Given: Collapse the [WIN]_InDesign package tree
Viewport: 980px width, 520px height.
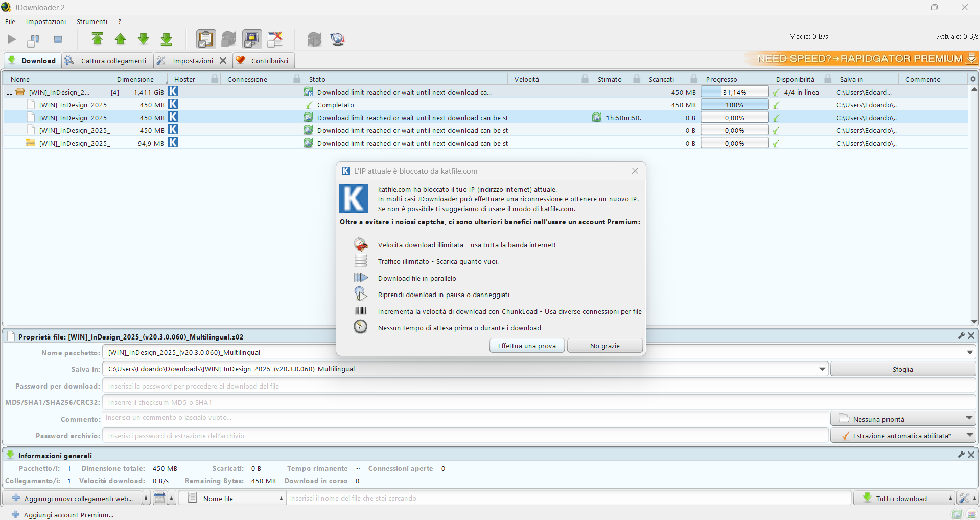Looking at the screenshot, I should 9,92.
